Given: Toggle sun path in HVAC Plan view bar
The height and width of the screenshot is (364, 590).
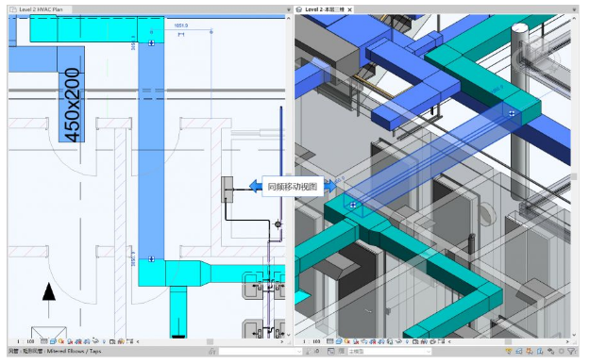Looking at the screenshot, I should [61, 341].
